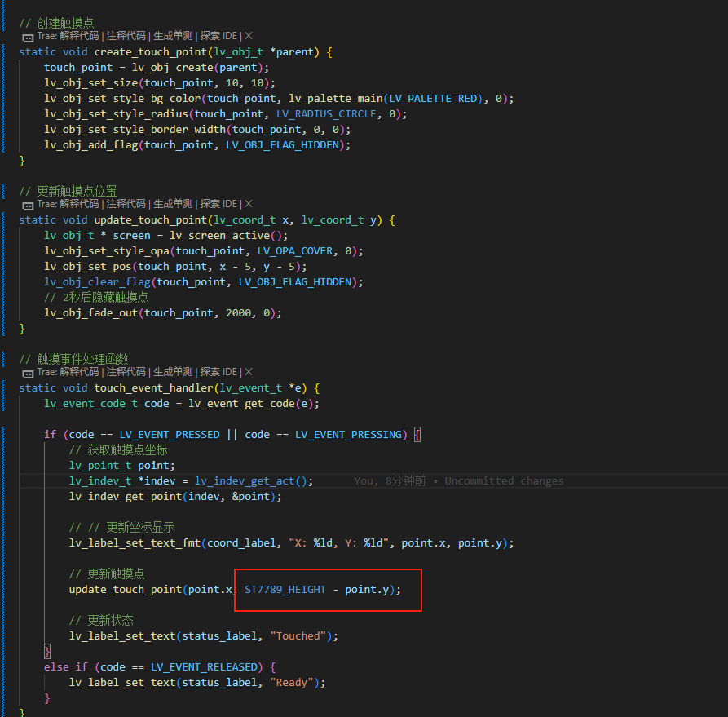
Task: Click 生成单测 above create_touch_point function
Action: 173,36
